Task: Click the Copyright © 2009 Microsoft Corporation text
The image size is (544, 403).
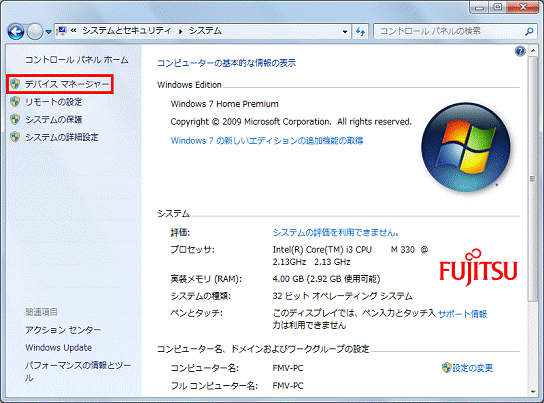Action: pyautogui.click(x=291, y=122)
